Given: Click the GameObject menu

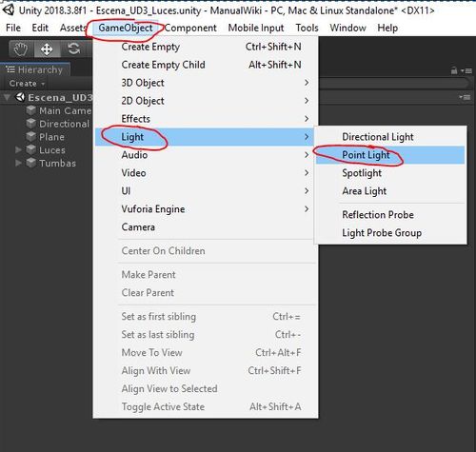Looking at the screenshot, I should (126, 28).
